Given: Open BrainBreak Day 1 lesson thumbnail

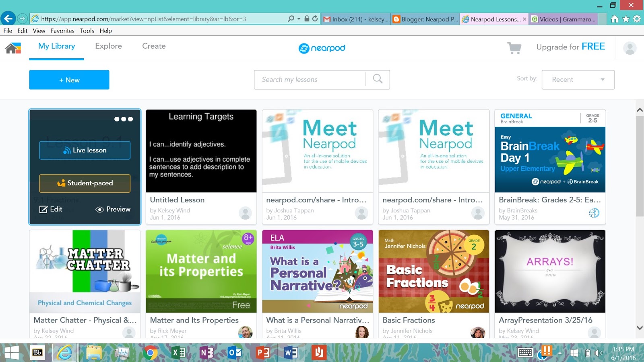Looking at the screenshot, I should coord(550,151).
